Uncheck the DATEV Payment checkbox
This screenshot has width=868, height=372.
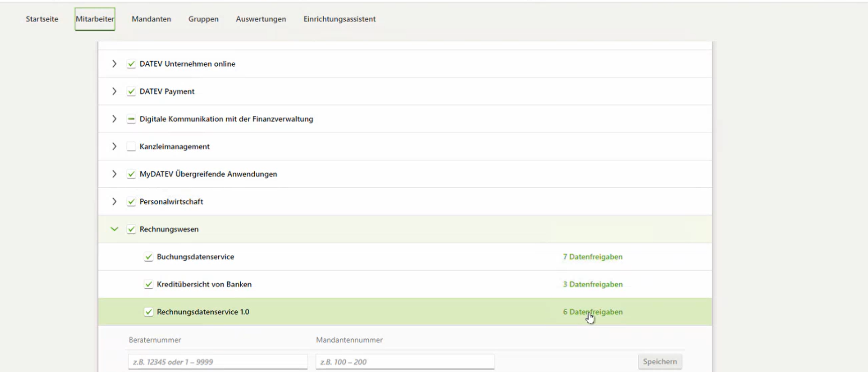pos(131,91)
